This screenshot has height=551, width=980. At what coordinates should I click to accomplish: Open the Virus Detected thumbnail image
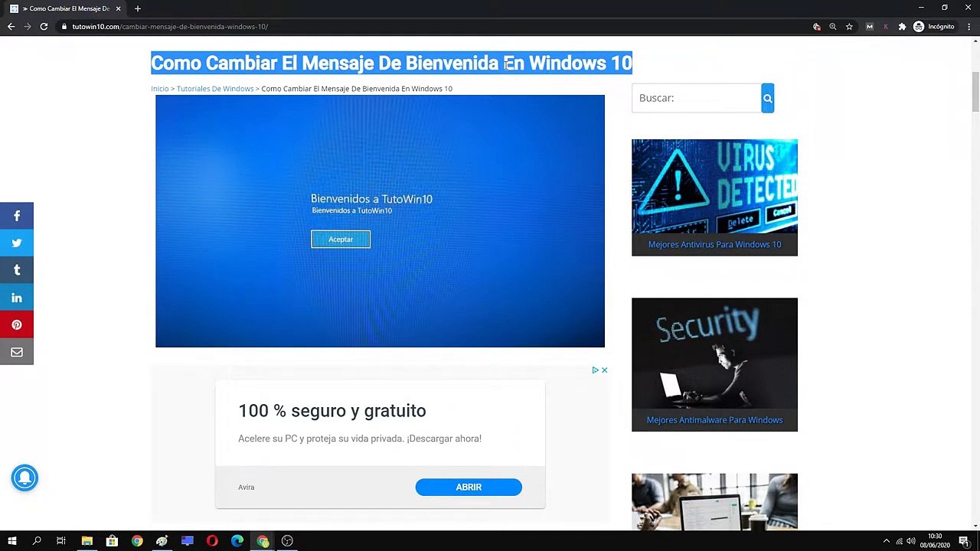click(714, 187)
